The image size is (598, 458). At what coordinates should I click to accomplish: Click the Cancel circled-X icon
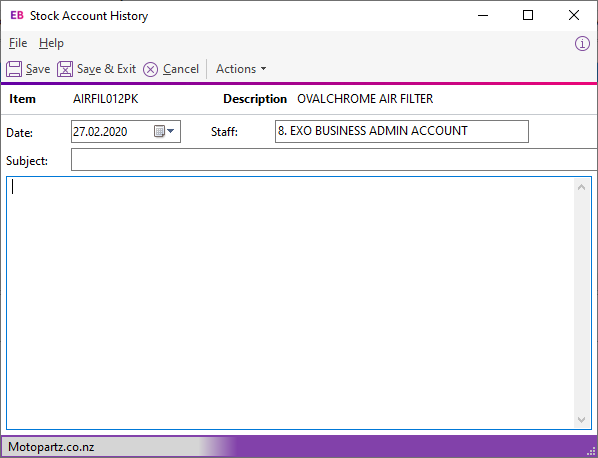[150, 70]
